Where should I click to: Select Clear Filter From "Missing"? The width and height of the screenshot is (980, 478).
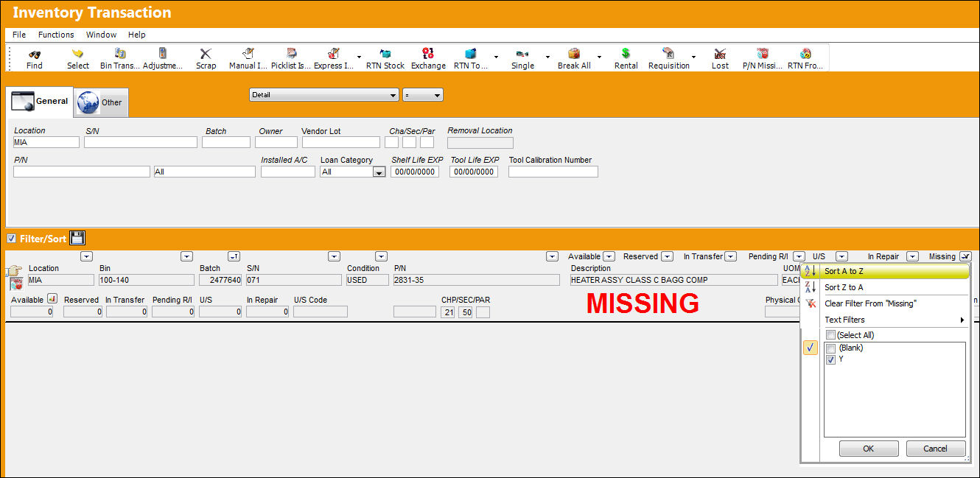click(x=885, y=303)
